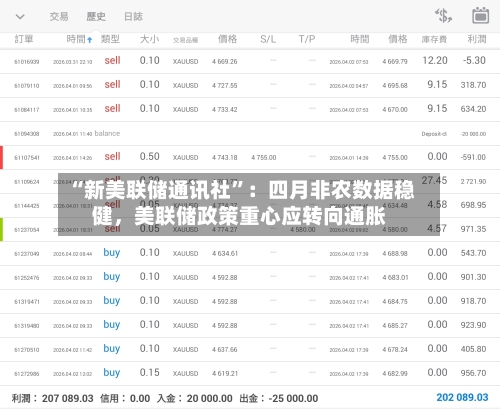Sort by 大小 column header

(x=149, y=39)
